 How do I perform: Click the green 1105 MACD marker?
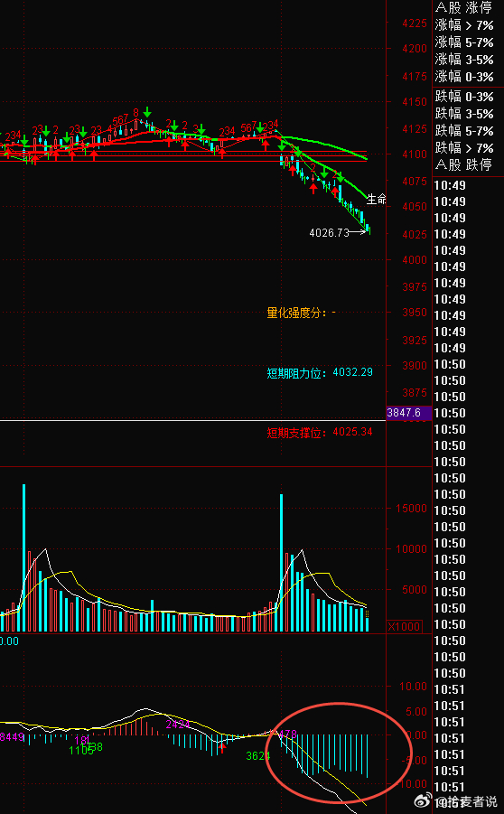pyautogui.click(x=81, y=750)
